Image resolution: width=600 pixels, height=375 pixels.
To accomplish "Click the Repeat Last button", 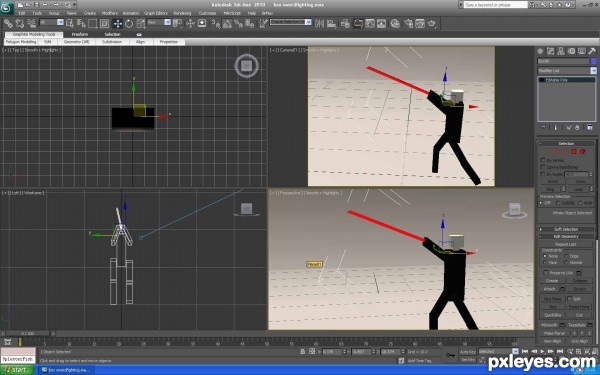I will coord(565,244).
